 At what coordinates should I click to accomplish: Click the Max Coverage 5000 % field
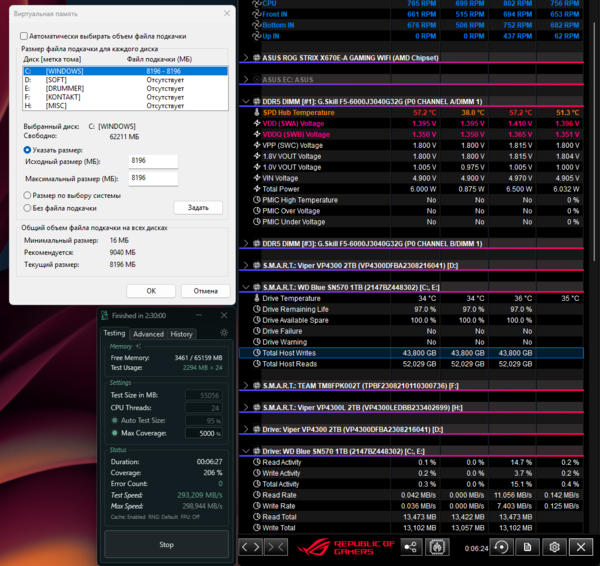point(204,433)
